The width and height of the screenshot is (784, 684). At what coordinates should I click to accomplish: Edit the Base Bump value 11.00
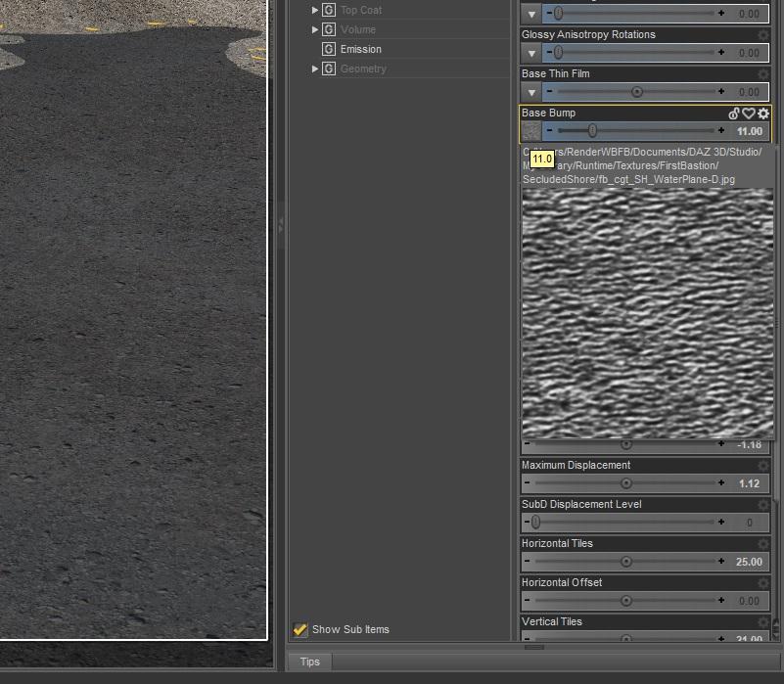pos(749,131)
